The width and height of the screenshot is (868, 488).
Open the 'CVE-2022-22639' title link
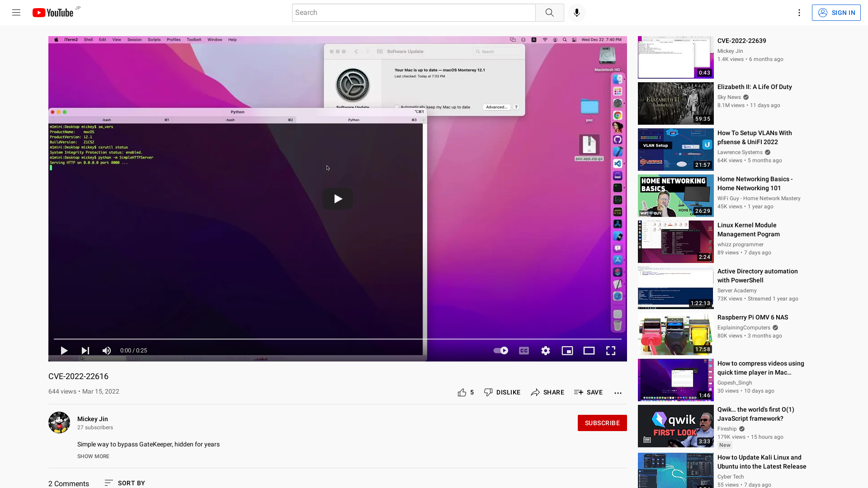tap(741, 41)
